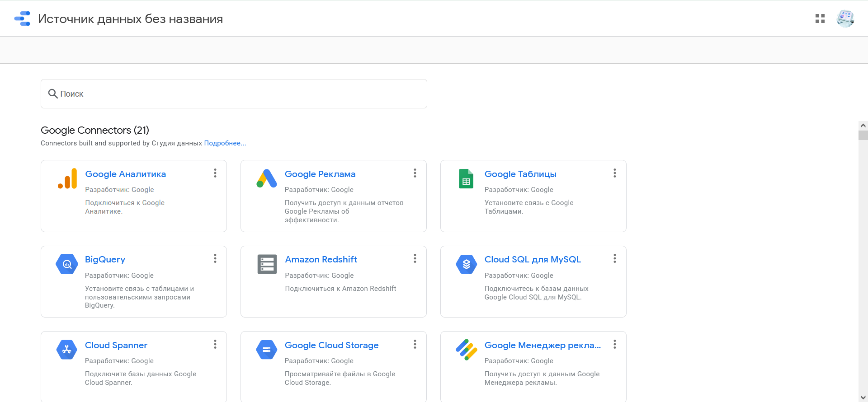Open more options for Google Менеджер рекламы
Viewport: 868px width, 402px height.
coord(615,344)
